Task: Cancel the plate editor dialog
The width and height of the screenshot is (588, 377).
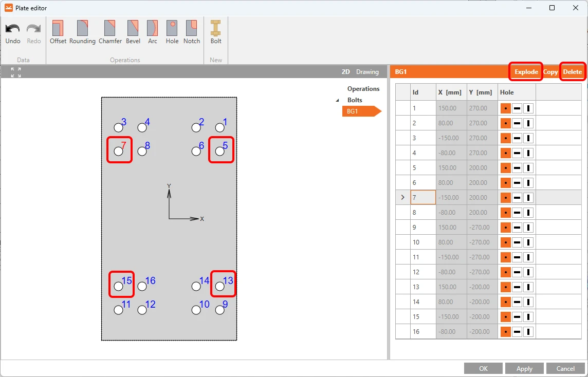Action: pos(565,368)
